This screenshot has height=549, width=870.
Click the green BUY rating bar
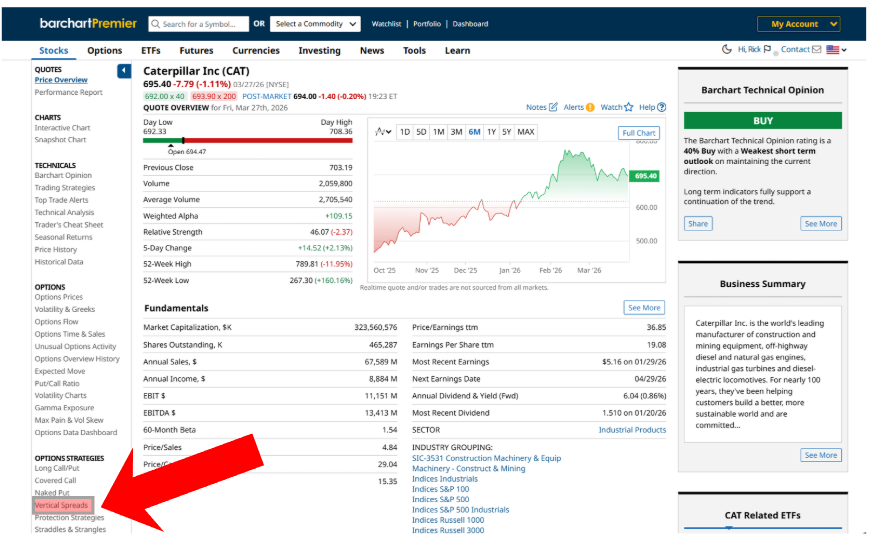click(x=762, y=120)
